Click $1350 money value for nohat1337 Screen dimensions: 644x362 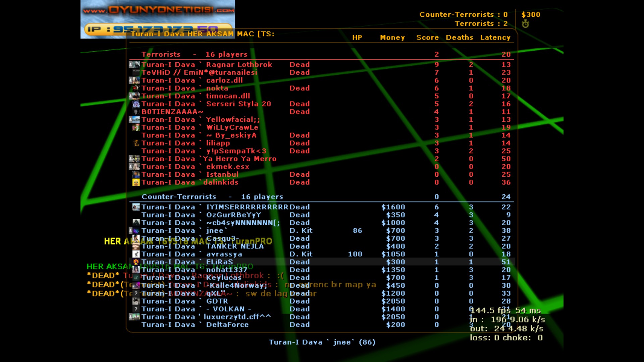click(x=393, y=269)
